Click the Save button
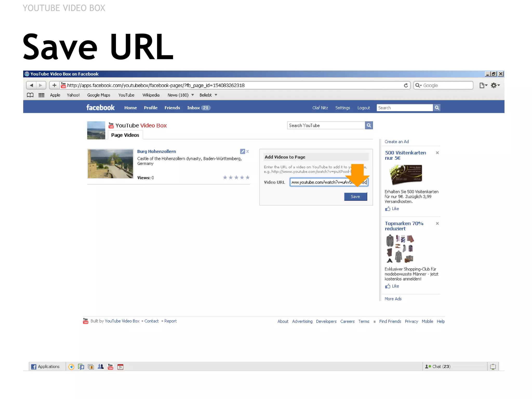 coord(356,197)
